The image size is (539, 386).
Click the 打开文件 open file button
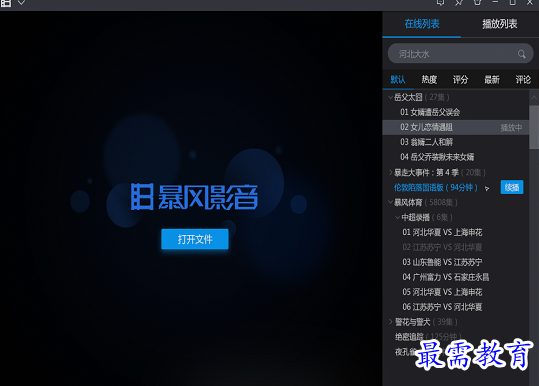pos(195,239)
